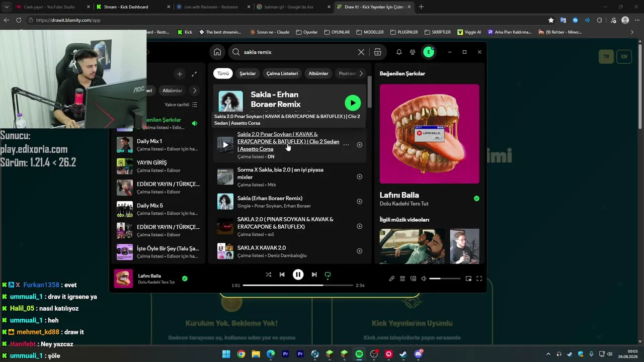This screenshot has width=644, height=362.
Task: Adjust the Spotify volume slider
Action: [445, 279]
